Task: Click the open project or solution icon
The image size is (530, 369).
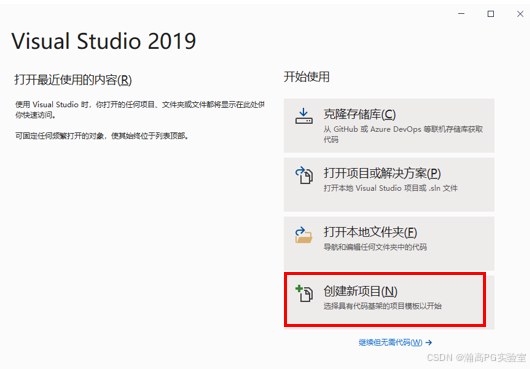Action: coord(304,175)
